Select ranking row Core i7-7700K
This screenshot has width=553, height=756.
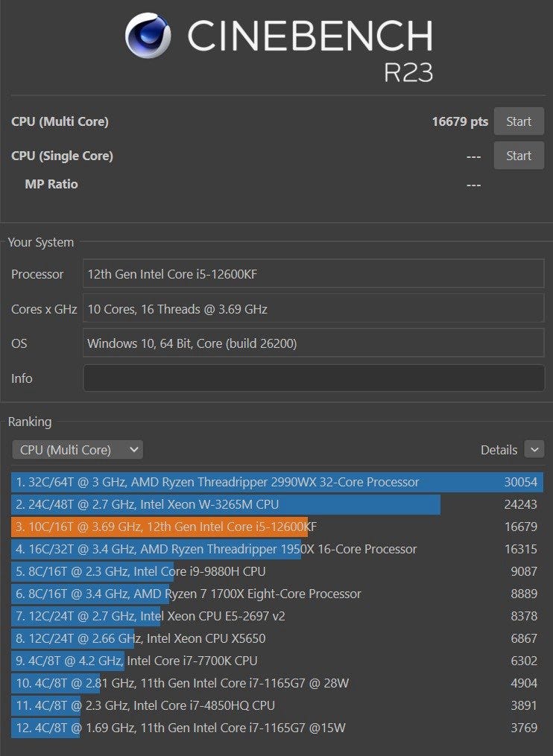point(277,661)
